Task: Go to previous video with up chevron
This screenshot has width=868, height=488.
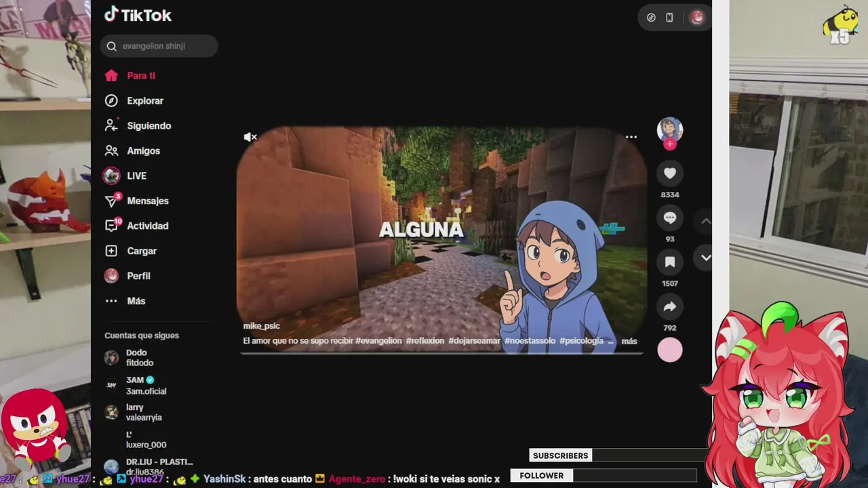Action: click(706, 222)
